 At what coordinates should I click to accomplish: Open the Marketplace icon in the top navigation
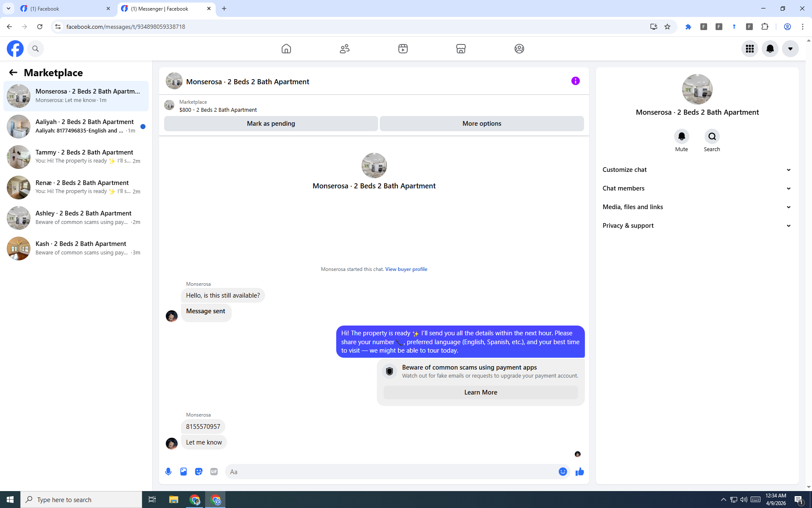[461, 49]
